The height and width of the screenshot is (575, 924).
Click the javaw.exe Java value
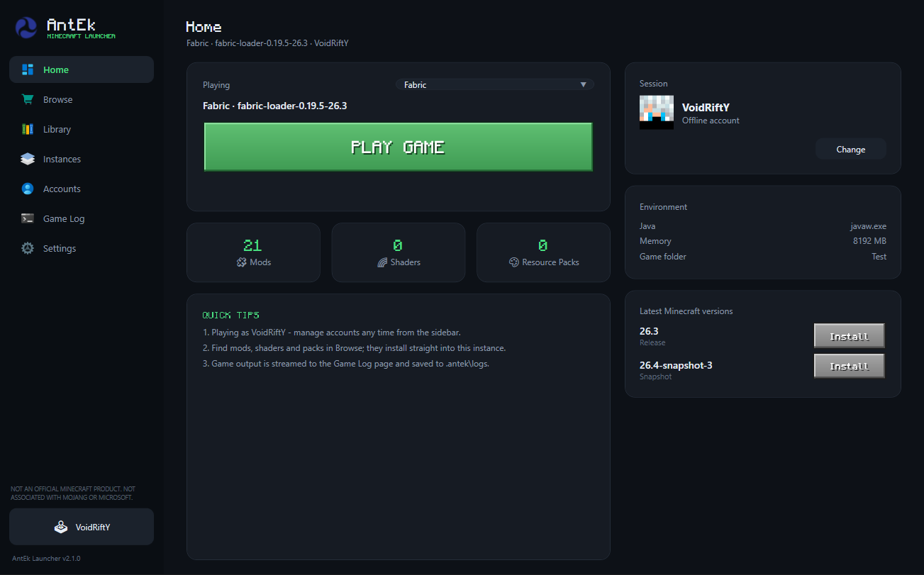point(869,226)
